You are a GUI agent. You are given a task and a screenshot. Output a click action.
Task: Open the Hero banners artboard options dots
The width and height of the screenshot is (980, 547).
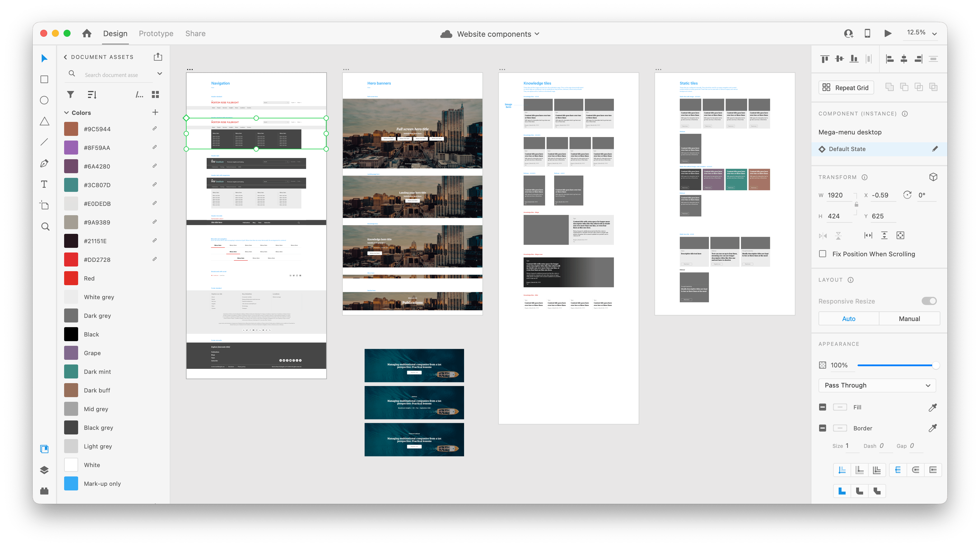[x=346, y=70]
